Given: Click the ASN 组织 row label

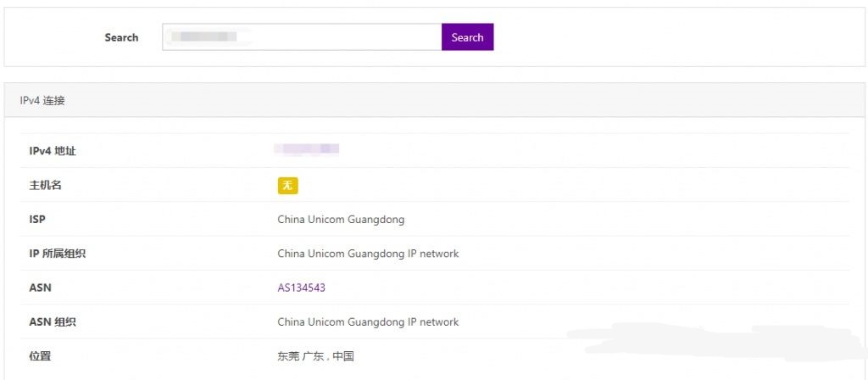Looking at the screenshot, I should (51, 322).
